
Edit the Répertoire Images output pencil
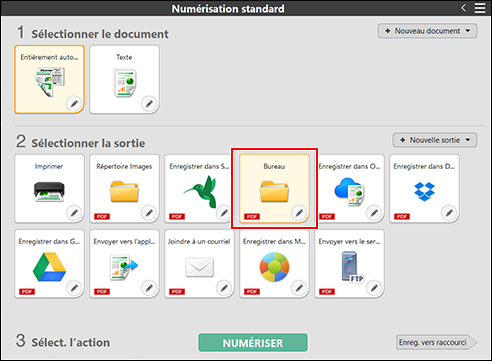[x=149, y=213]
